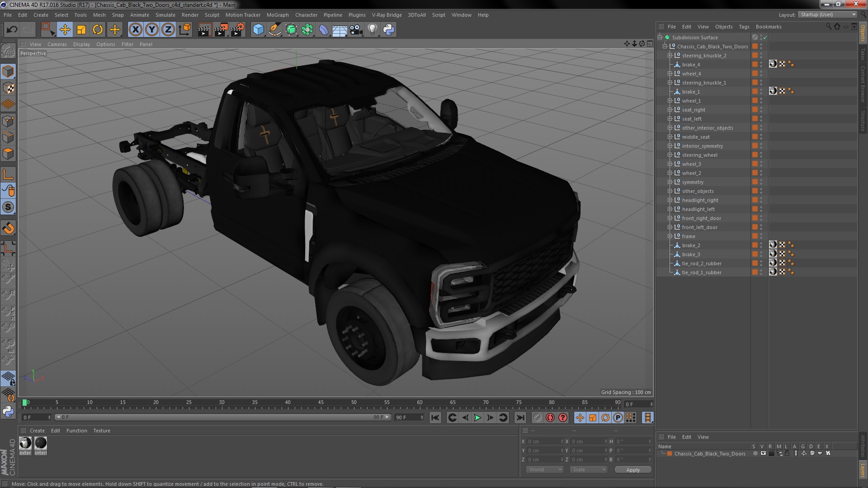Open the Scale mode dropdown
Screen dimensions: 868x488
(x=588, y=469)
